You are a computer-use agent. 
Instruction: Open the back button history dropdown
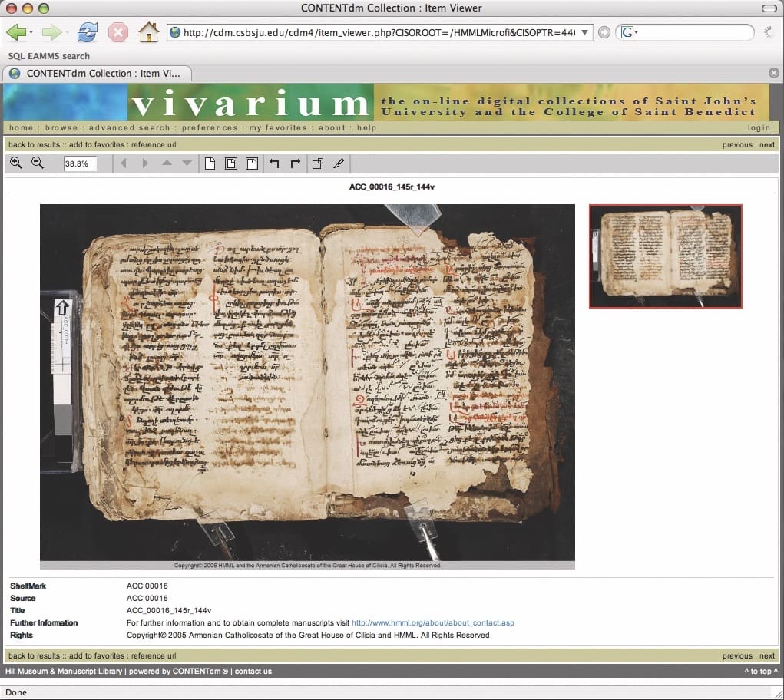[x=31, y=32]
